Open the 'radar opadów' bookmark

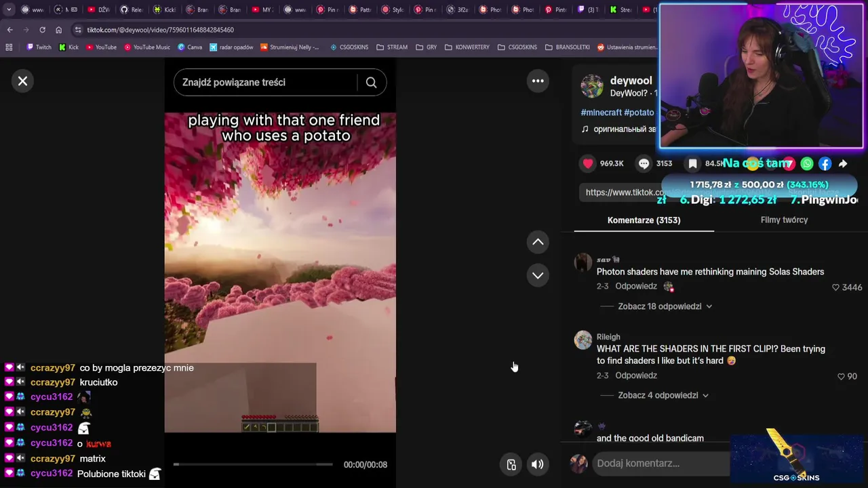pos(231,47)
